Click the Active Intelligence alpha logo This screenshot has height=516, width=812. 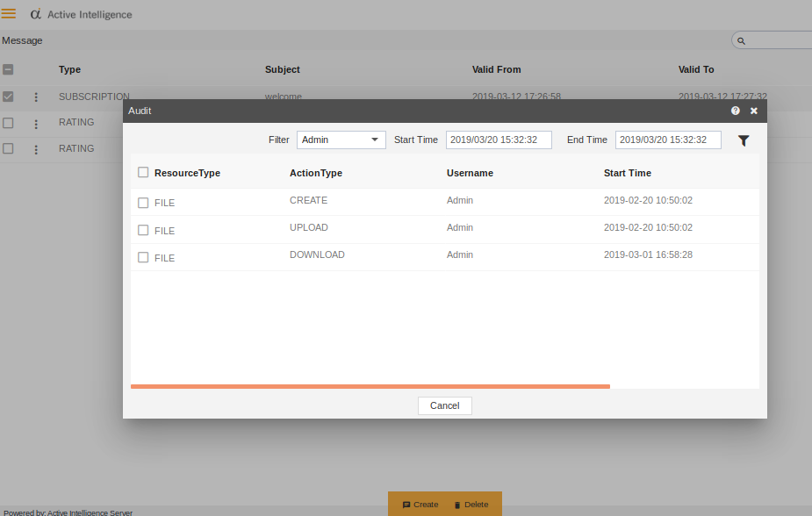coord(35,14)
